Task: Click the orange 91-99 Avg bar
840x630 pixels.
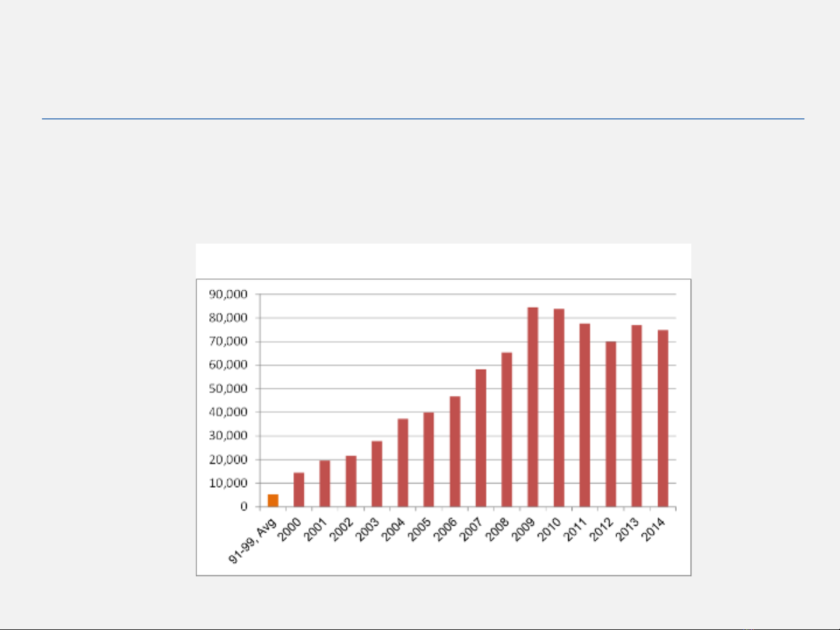Action: [273, 501]
